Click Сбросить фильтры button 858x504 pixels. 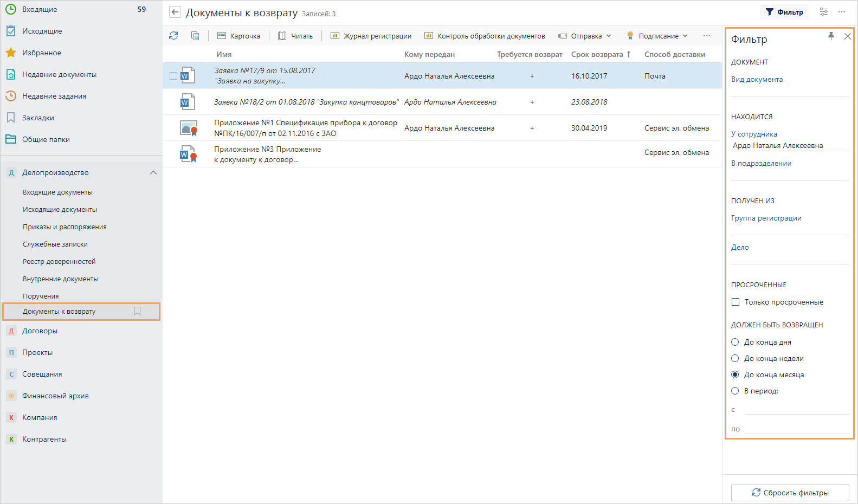(x=790, y=493)
